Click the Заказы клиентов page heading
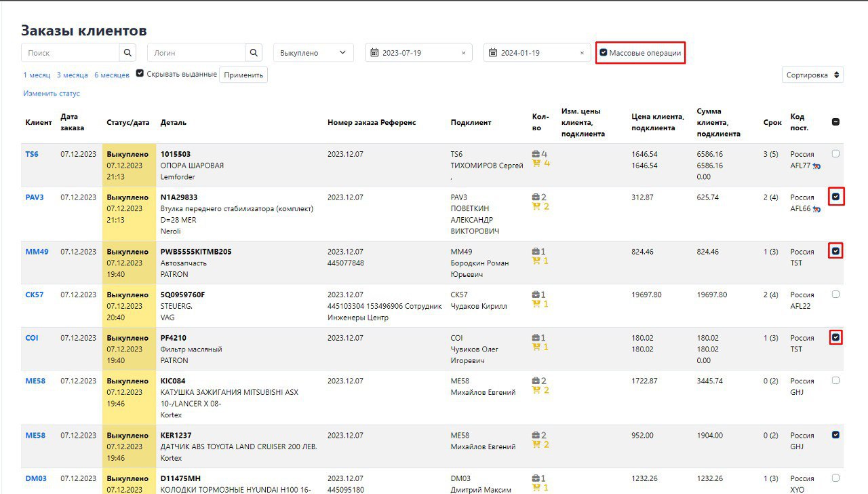The width and height of the screenshot is (868, 494). [x=84, y=31]
